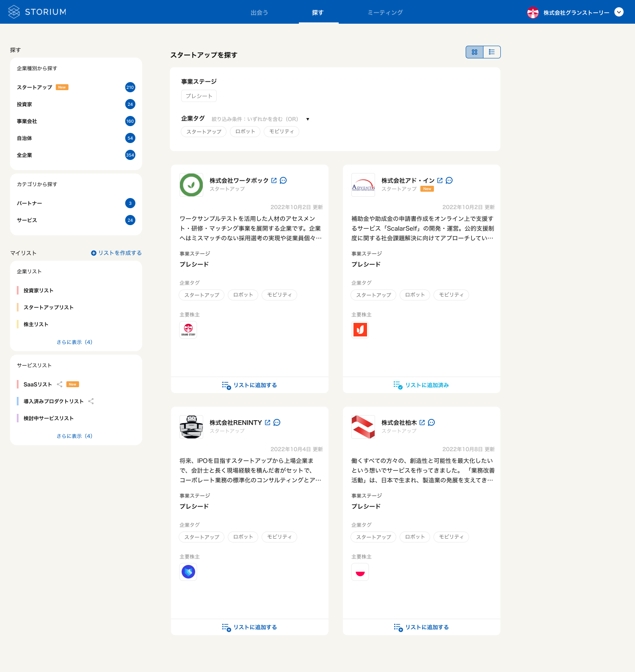The height and width of the screenshot is (672, 635).
Task: Filter by スタートアップ company type
Action: tap(76, 87)
